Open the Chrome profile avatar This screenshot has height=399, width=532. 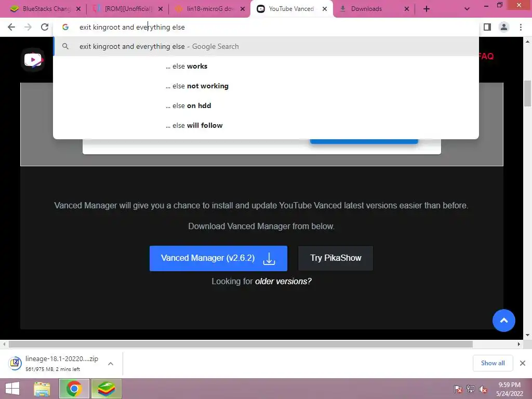[504, 27]
